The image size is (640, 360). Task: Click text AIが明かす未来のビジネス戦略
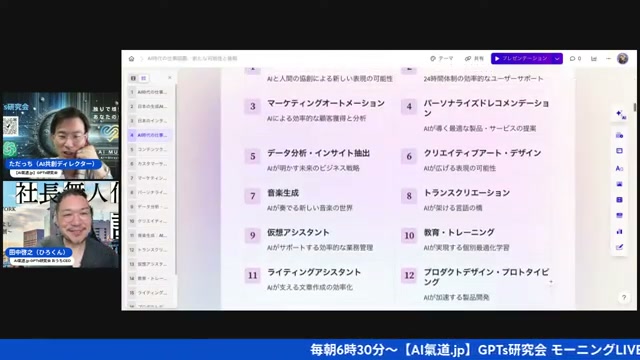(313, 169)
